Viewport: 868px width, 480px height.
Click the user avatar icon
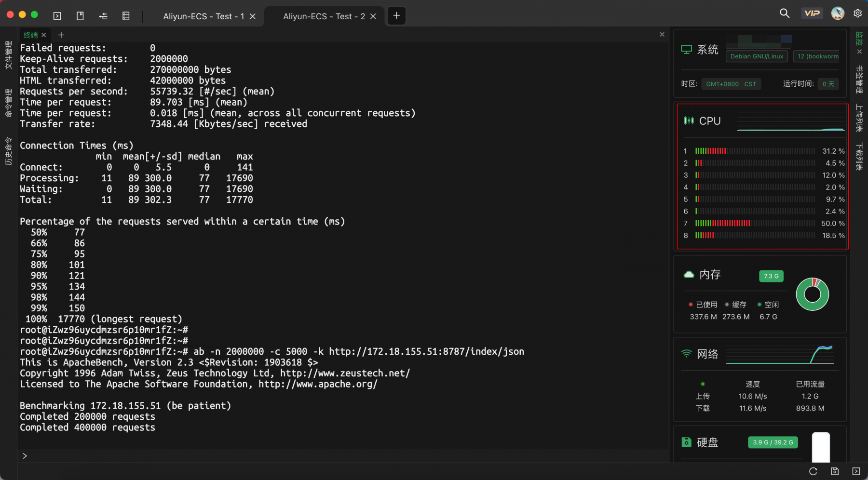click(838, 13)
